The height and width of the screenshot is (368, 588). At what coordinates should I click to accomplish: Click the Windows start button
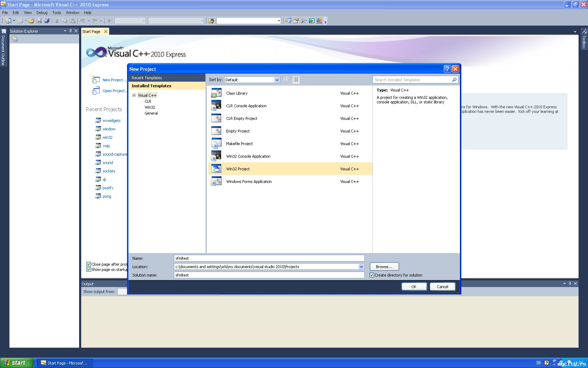(17, 363)
